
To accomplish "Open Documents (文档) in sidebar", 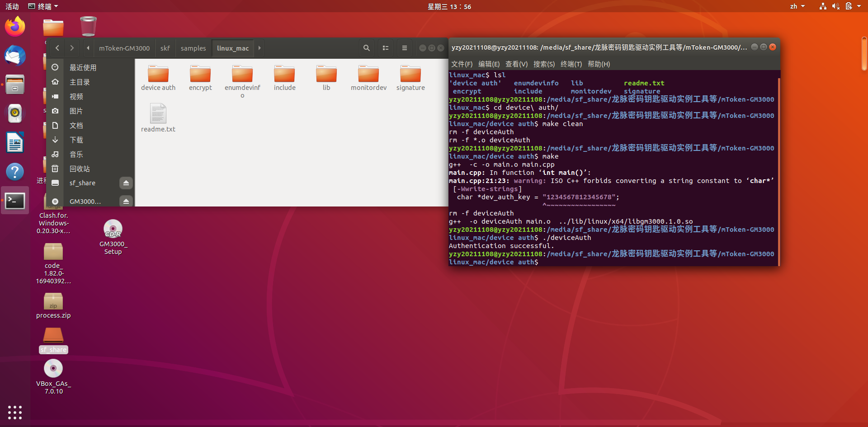I will pyautogui.click(x=90, y=125).
